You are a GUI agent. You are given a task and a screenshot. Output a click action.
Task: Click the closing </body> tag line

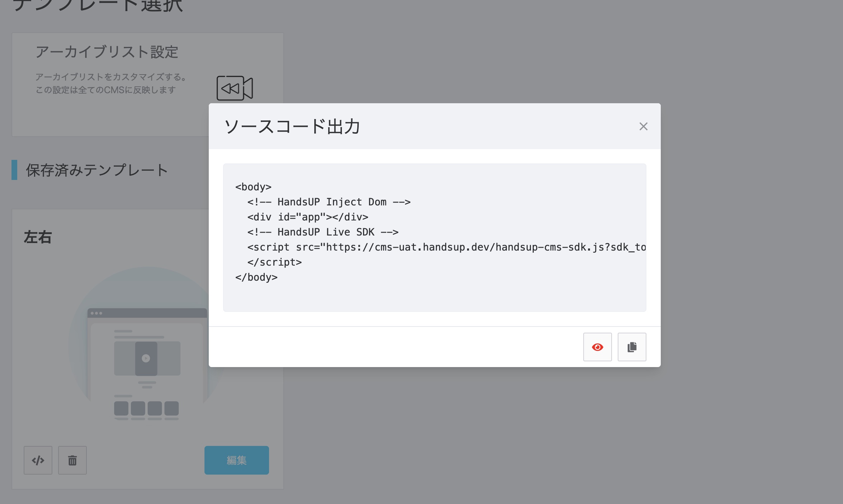256,277
